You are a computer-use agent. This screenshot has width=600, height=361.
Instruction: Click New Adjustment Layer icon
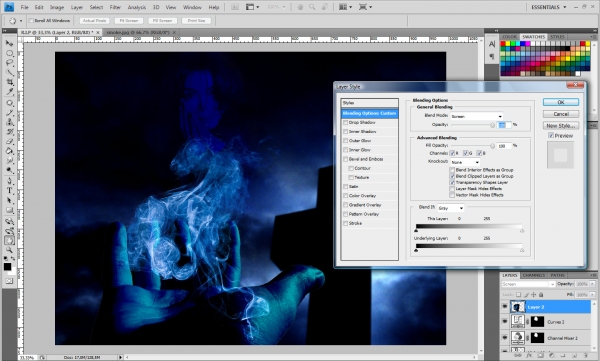click(x=551, y=356)
